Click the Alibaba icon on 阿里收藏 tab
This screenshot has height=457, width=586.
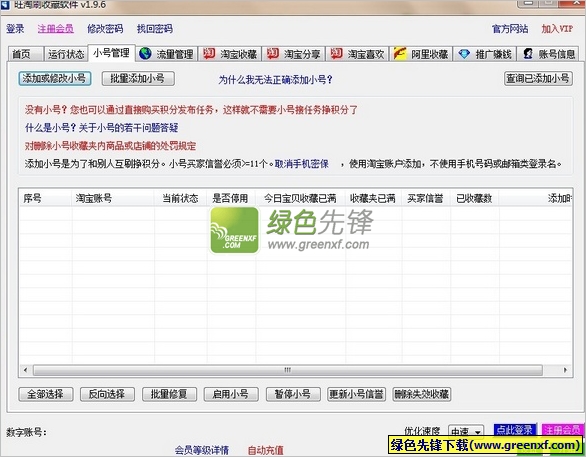(400, 53)
